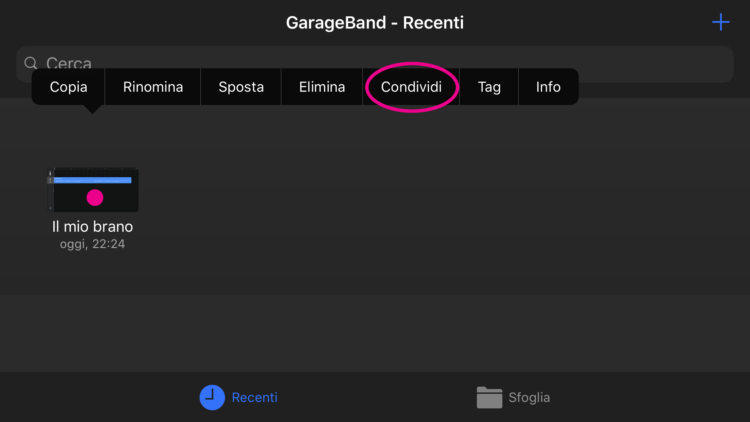The image size is (750, 422).
Task: Click the "oggi, 22:24" date label
Action: coord(92,243)
